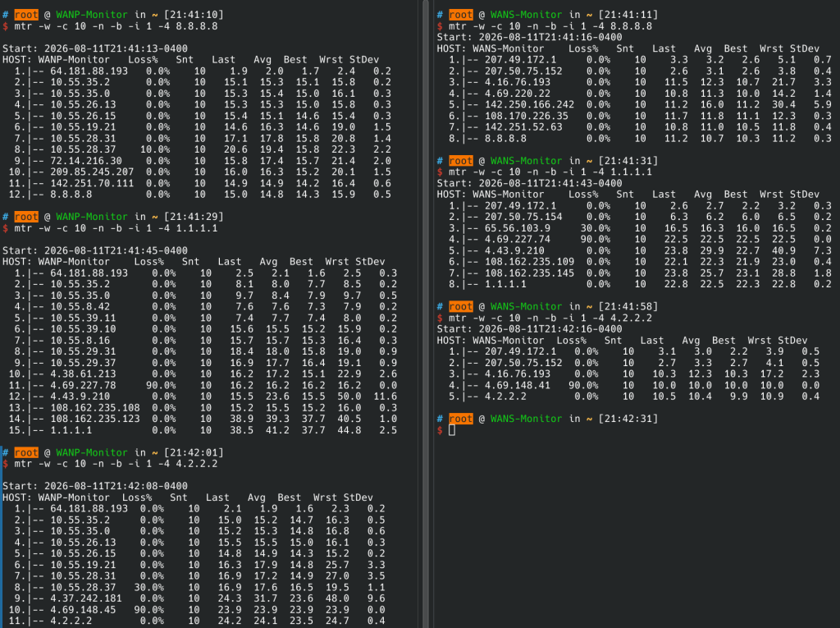Click hop IP 10.55.29.37

[x=83, y=363]
